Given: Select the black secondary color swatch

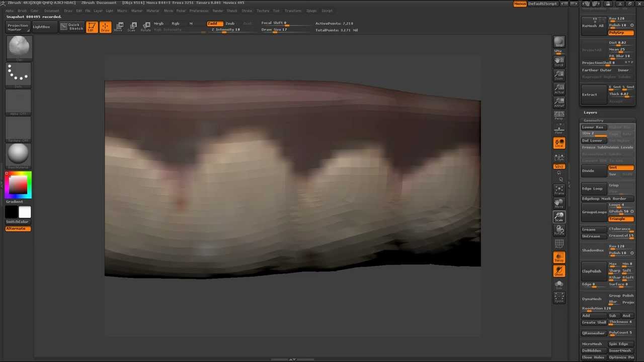Looking at the screenshot, I should pyautogui.click(x=12, y=212).
